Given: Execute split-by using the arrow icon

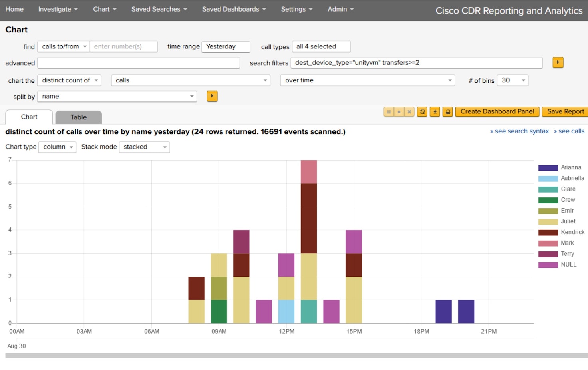Looking at the screenshot, I should pos(212,96).
